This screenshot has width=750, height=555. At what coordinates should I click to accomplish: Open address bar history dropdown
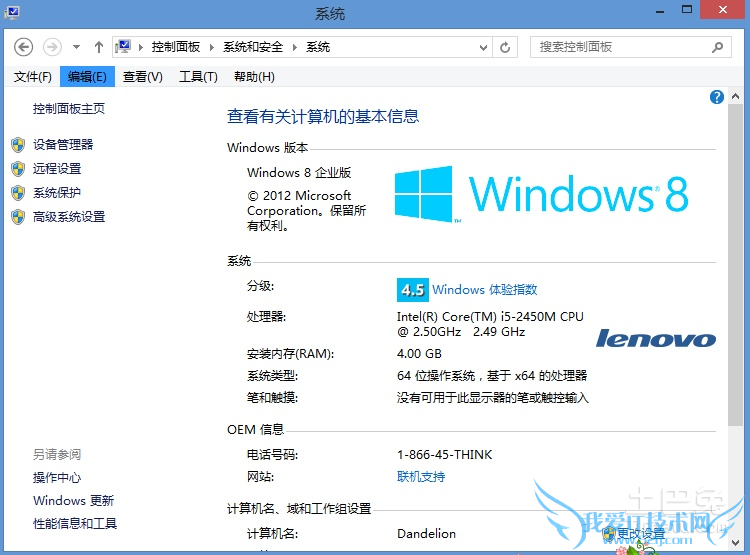(x=483, y=47)
